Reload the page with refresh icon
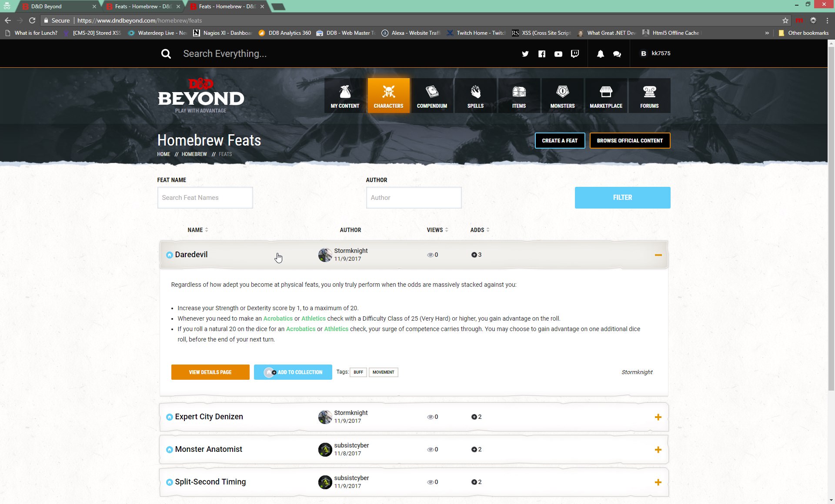Image resolution: width=835 pixels, height=504 pixels. (32, 20)
